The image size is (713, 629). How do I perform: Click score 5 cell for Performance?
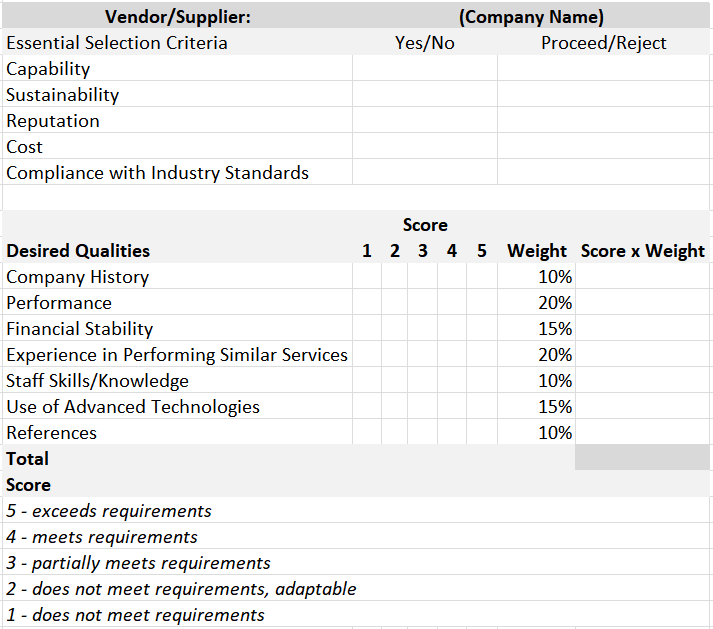point(482,303)
